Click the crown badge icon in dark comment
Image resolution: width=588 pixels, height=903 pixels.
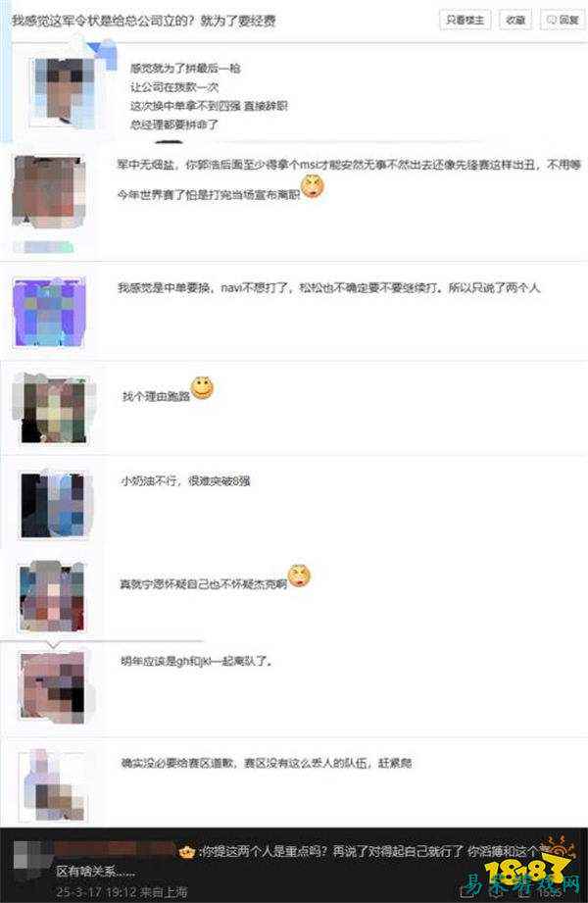click(186, 852)
